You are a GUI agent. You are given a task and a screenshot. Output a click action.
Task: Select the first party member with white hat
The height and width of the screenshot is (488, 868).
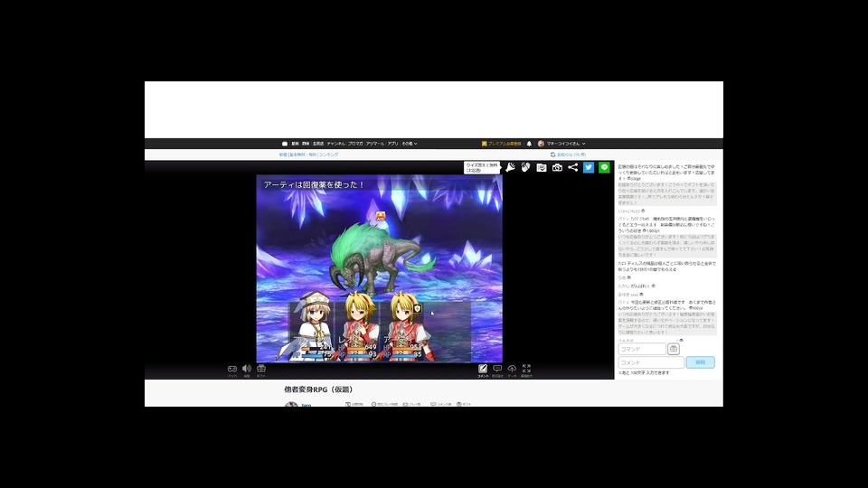[312, 326]
